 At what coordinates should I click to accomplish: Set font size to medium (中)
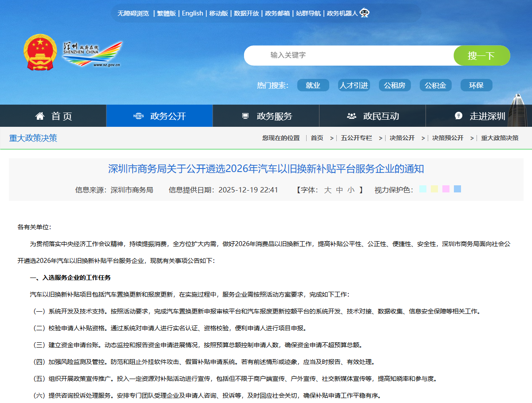pyautogui.click(x=339, y=190)
